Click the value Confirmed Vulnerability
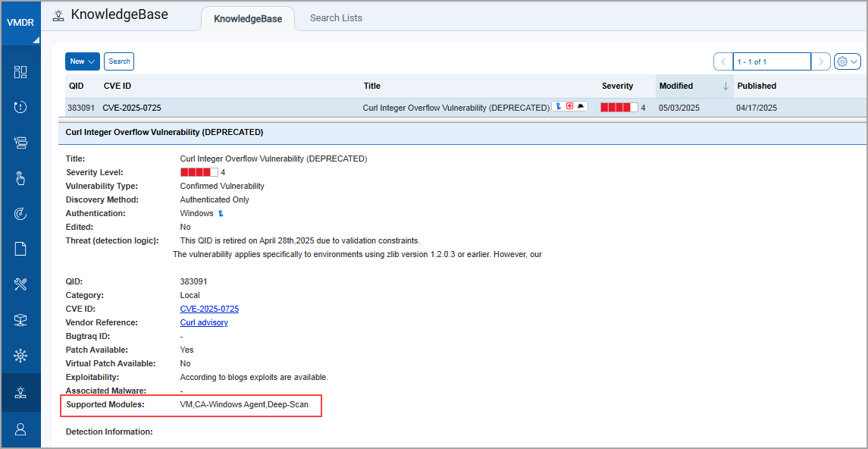This screenshot has height=449, width=868. point(222,186)
